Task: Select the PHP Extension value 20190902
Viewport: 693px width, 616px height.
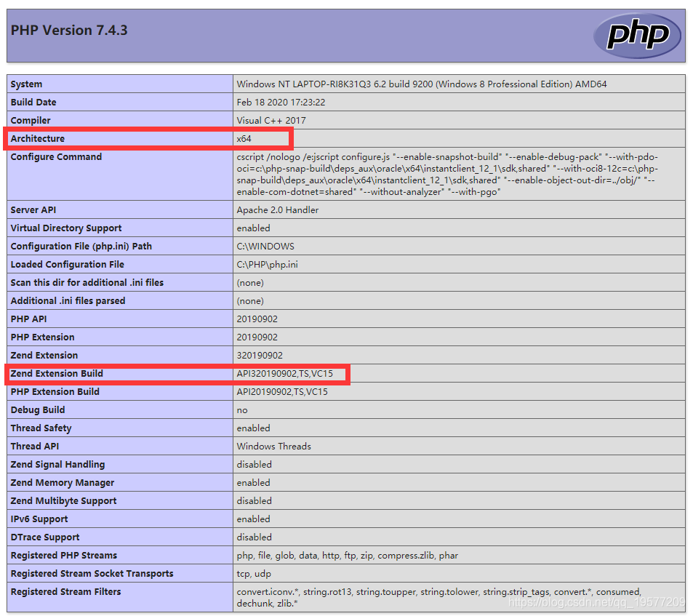Action: tap(257, 337)
